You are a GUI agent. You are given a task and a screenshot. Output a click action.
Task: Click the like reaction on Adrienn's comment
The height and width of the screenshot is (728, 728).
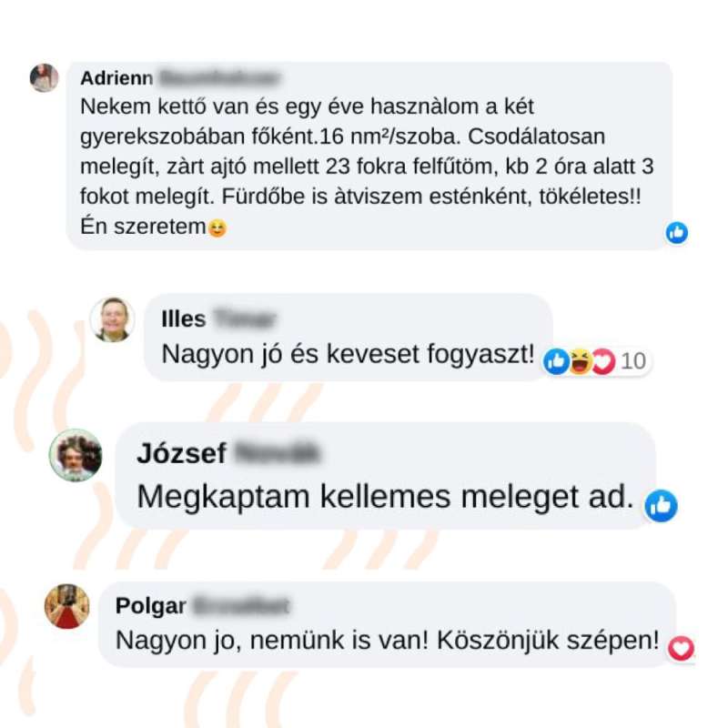(677, 232)
